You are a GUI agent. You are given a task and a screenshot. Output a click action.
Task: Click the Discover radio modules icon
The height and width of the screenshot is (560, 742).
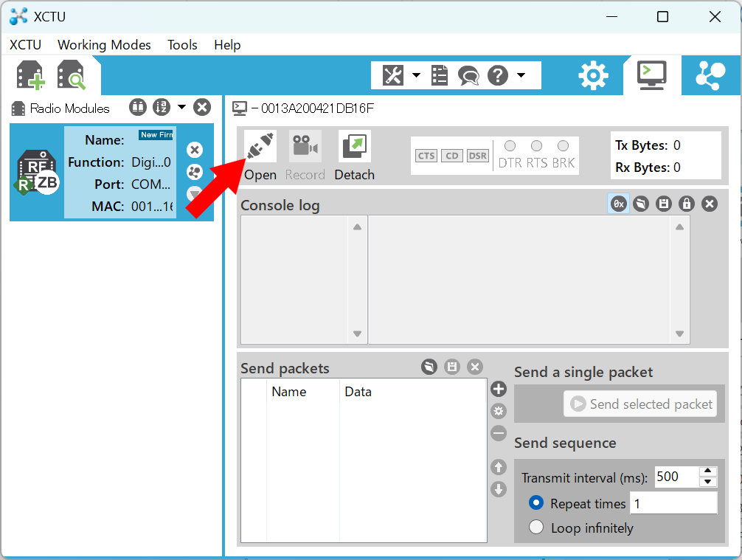pos(71,75)
